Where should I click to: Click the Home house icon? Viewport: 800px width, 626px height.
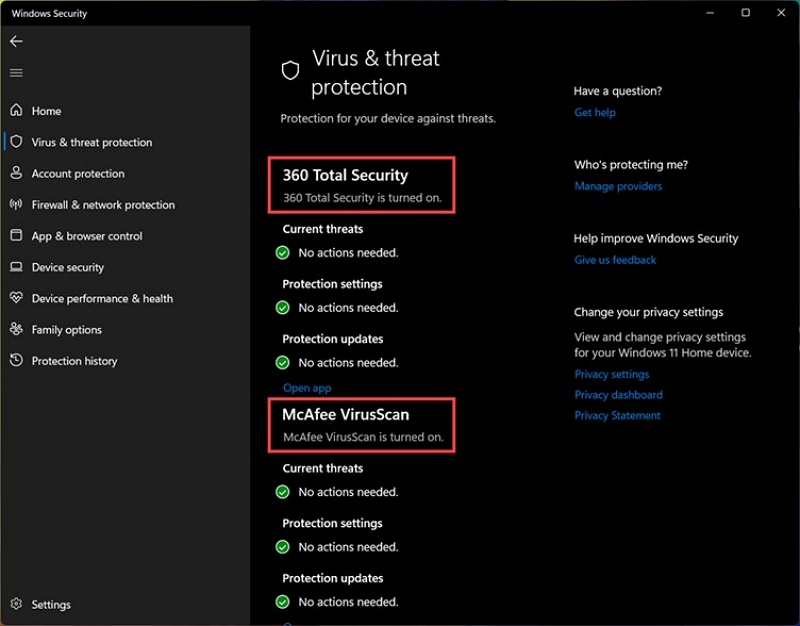pyautogui.click(x=16, y=110)
